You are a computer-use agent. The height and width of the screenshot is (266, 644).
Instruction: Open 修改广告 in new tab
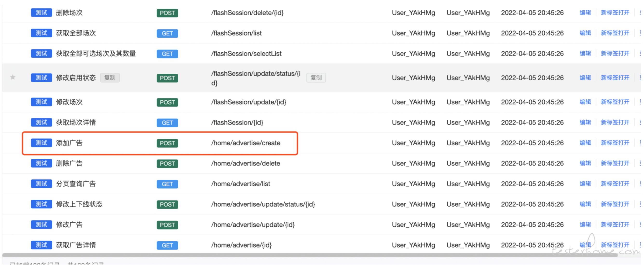pyautogui.click(x=615, y=225)
